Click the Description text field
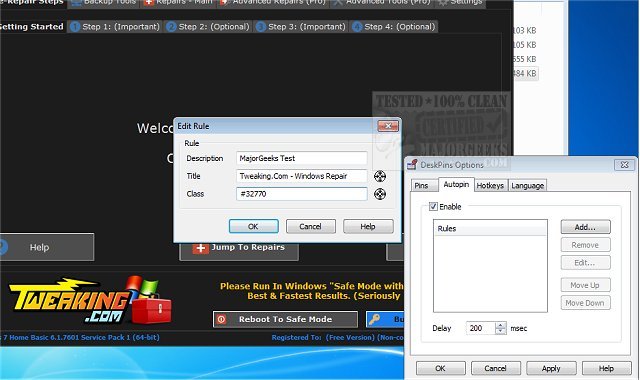This screenshot has height=380, width=640. tap(302, 158)
